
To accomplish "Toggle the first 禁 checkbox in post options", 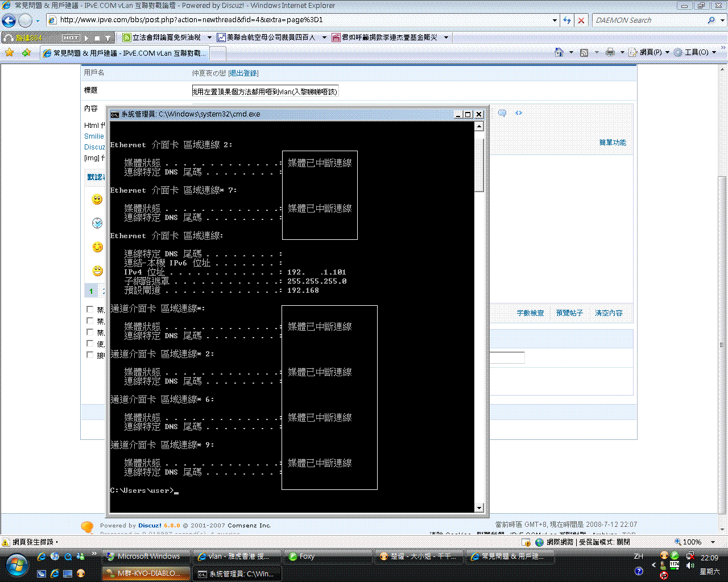I will coord(89,309).
